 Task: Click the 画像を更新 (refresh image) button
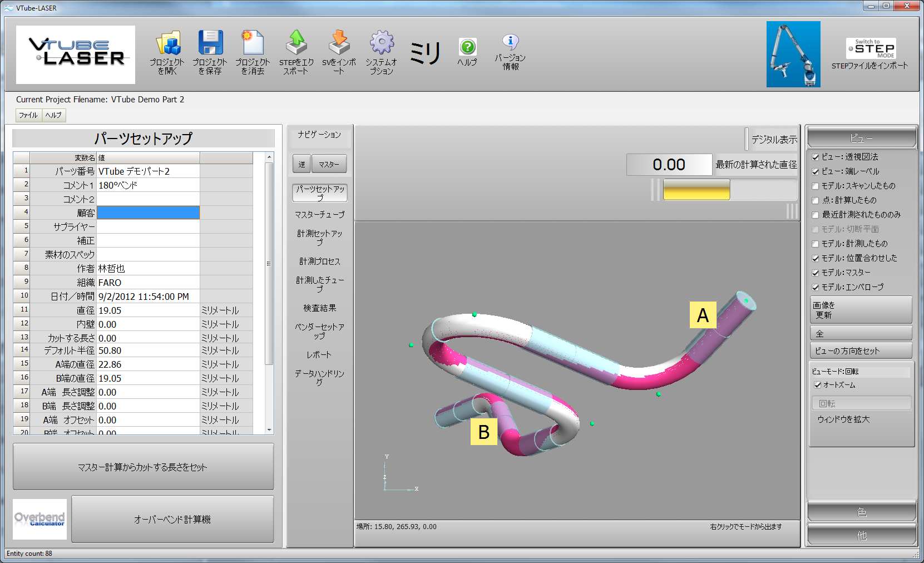coord(861,310)
